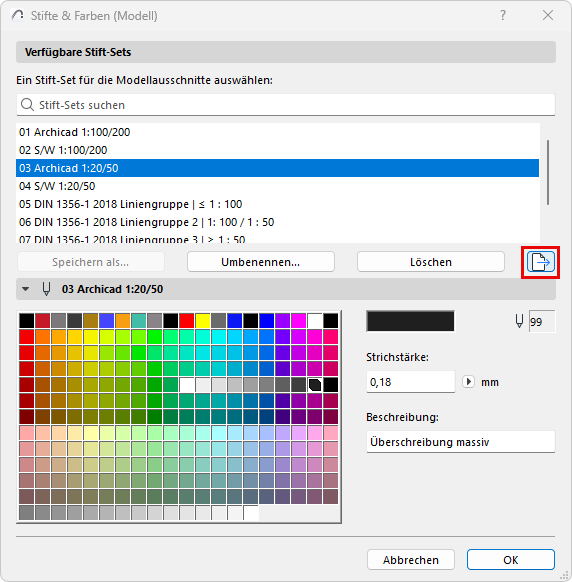Cancel with the Abbrechen button
The height and width of the screenshot is (582, 572).
411,560
